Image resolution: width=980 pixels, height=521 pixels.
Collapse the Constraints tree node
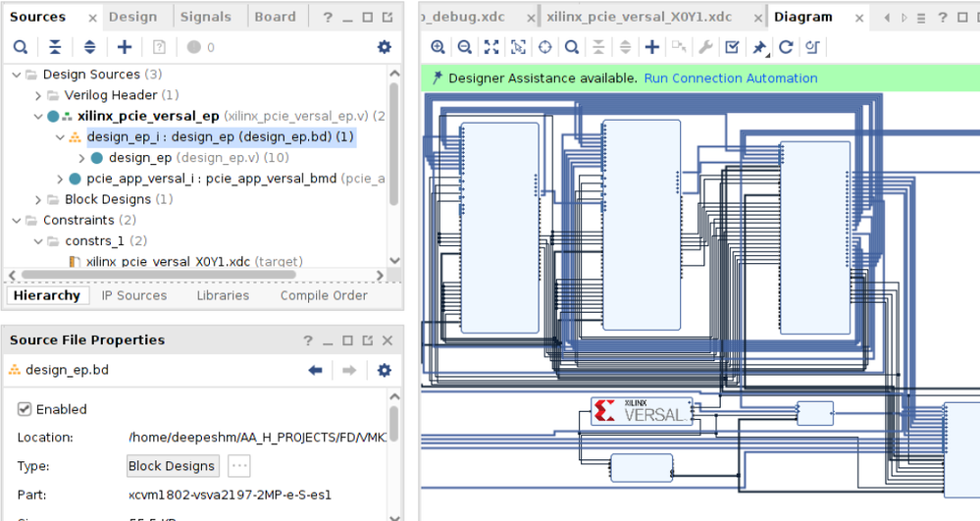[x=17, y=220]
